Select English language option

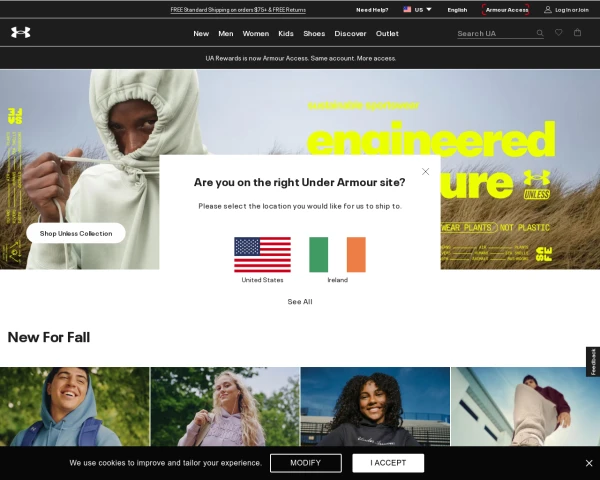[x=457, y=10]
